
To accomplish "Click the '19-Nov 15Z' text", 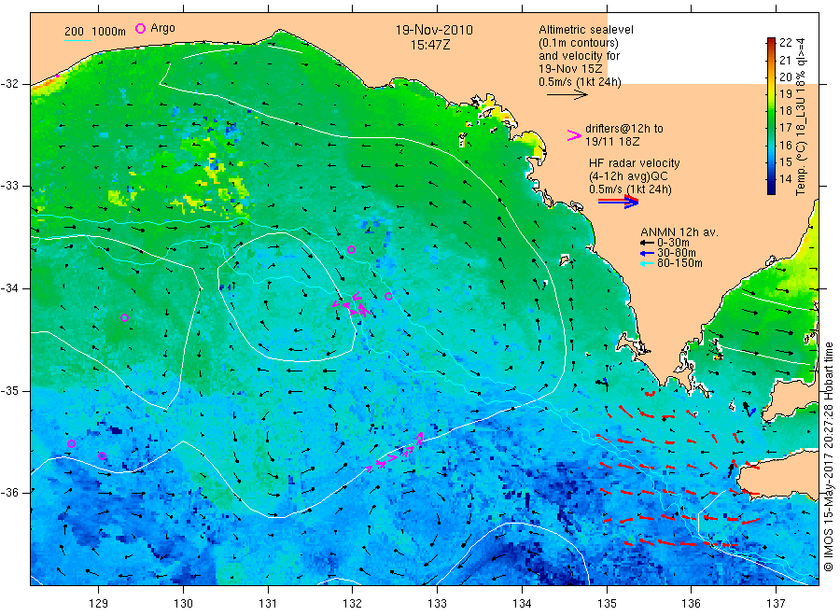I will point(570,68).
